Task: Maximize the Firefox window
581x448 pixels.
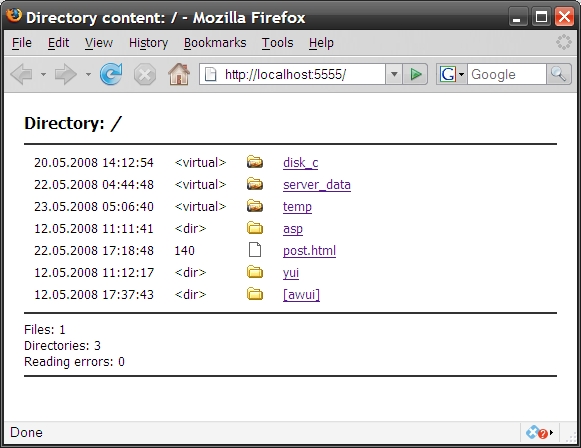Action: pos(541,17)
